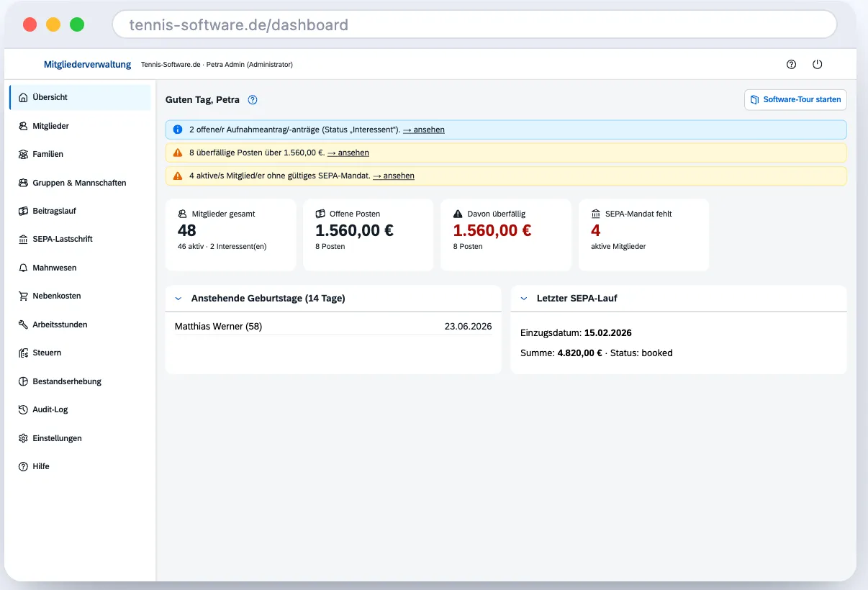Click warning icon in SEPA-Mandat notice
Screen dimensions: 868x590
pos(178,176)
